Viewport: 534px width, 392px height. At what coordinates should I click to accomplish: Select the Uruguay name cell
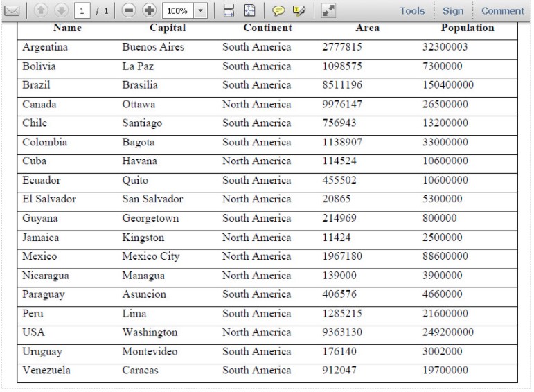point(42,352)
